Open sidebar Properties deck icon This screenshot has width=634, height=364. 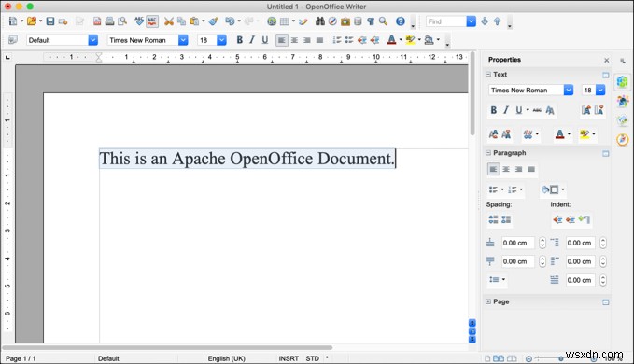[x=622, y=81]
